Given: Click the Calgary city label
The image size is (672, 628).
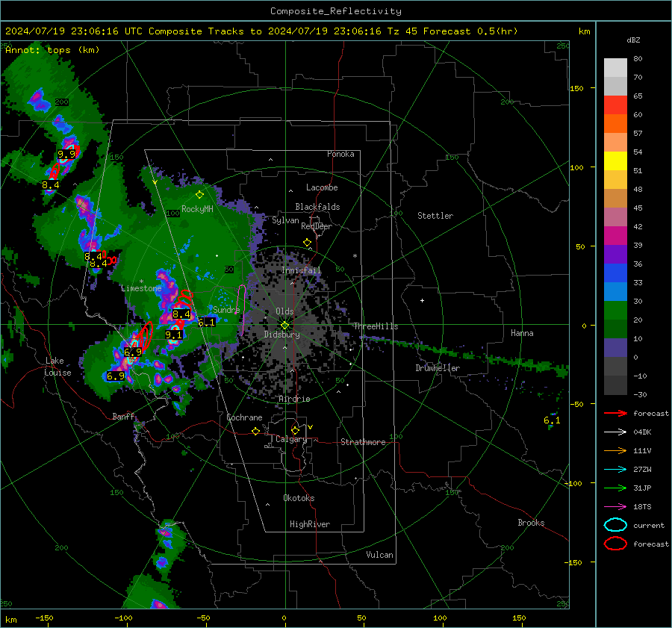Looking at the screenshot, I should 291,439.
